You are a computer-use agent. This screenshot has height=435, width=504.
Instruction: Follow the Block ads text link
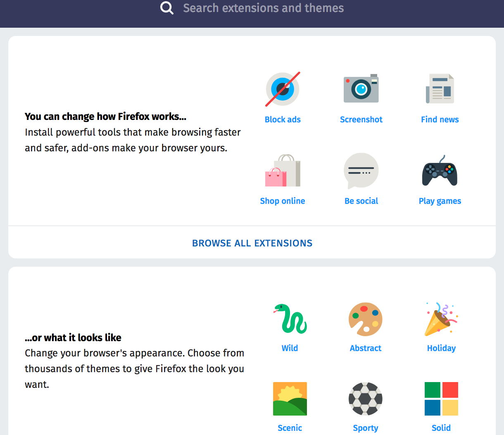point(283,120)
